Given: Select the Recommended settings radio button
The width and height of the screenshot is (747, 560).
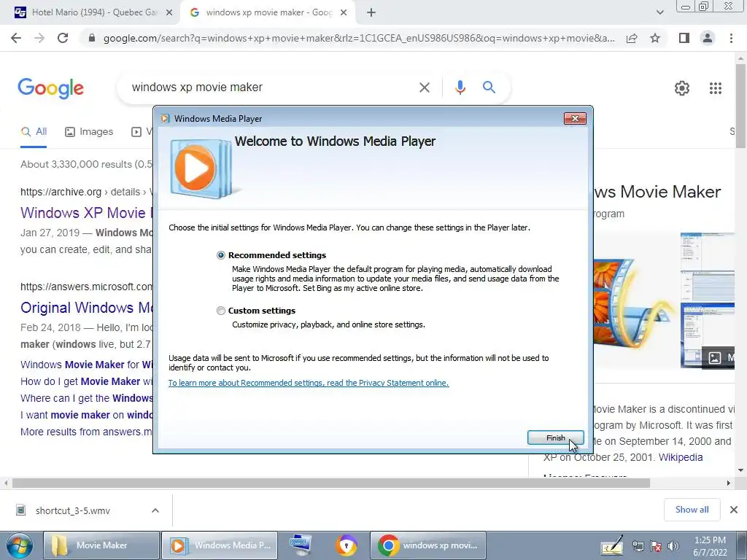Looking at the screenshot, I should [220, 255].
